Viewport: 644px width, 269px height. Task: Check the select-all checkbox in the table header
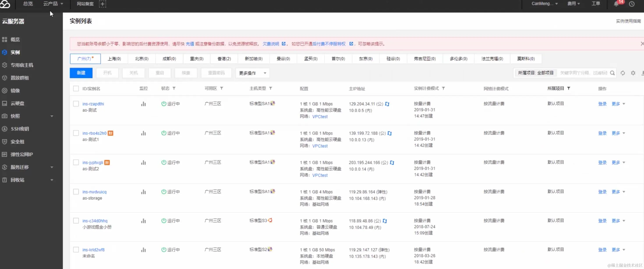pos(76,88)
